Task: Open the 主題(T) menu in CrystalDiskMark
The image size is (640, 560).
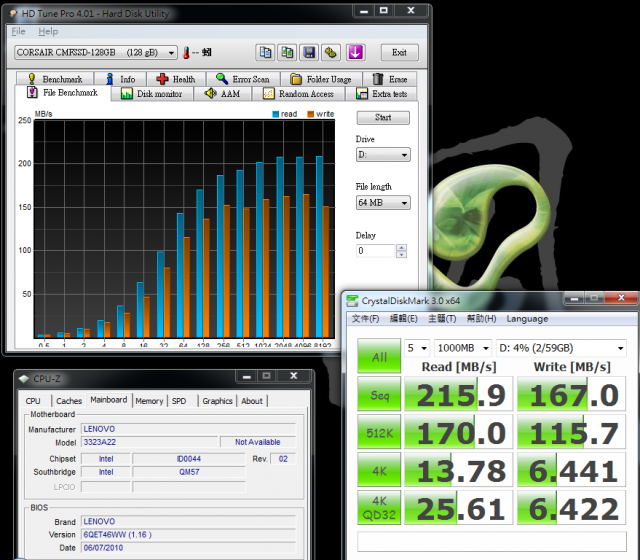Action: pos(442,319)
